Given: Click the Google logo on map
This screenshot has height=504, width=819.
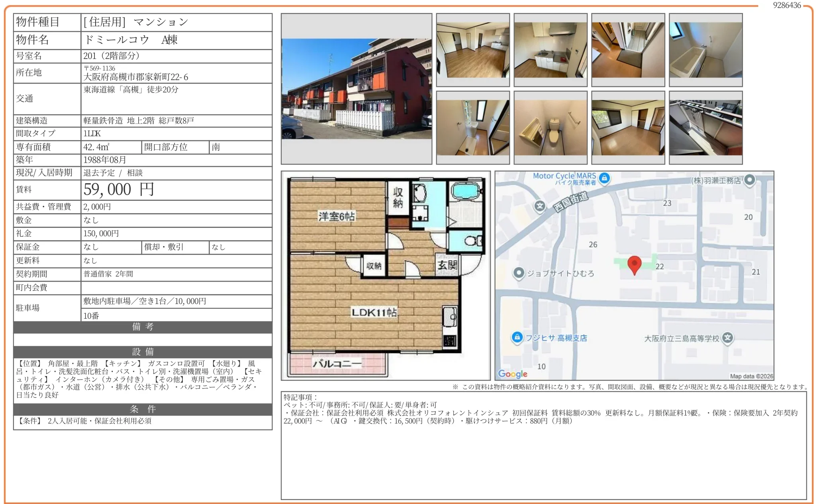Looking at the screenshot, I should tap(513, 374).
